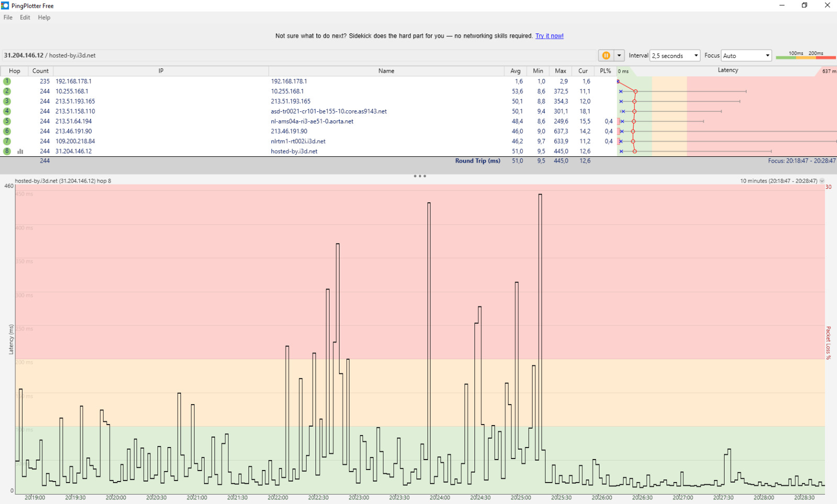Image resolution: width=837 pixels, height=504 pixels.
Task: Click the Focus: 20:18:47 - 20:28:47 text
Action: 801,161
